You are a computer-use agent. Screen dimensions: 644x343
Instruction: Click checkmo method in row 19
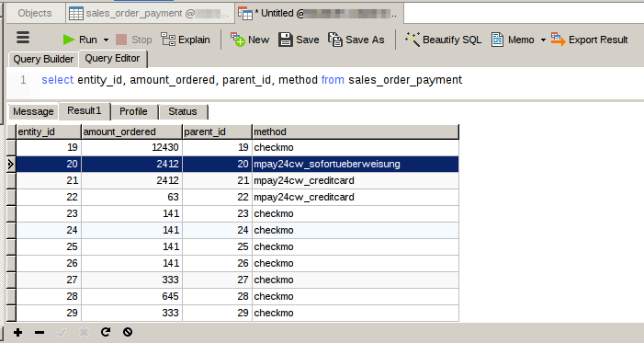coord(356,148)
